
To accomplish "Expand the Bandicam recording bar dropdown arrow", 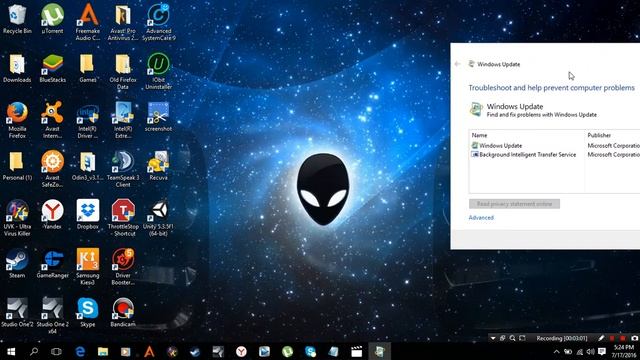I will (x=493, y=338).
